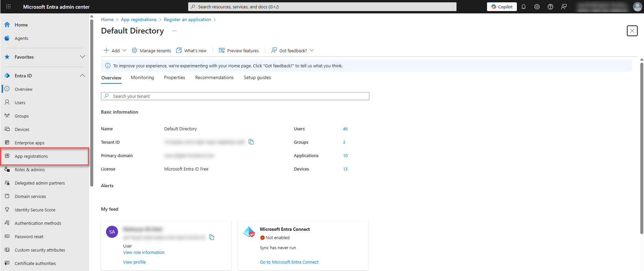Click the Password reset icon
644x271 pixels.
coord(7,236)
